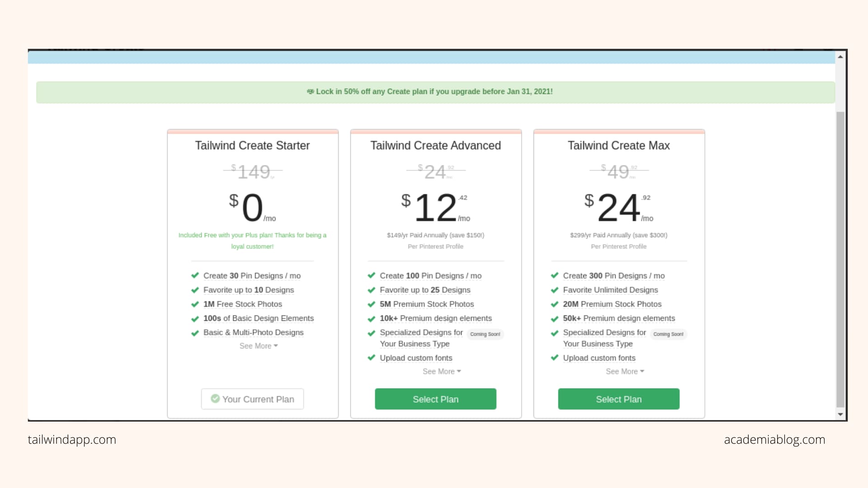Click checkmark beside 5M Premium Stock Photos
868x488 pixels.
point(372,304)
